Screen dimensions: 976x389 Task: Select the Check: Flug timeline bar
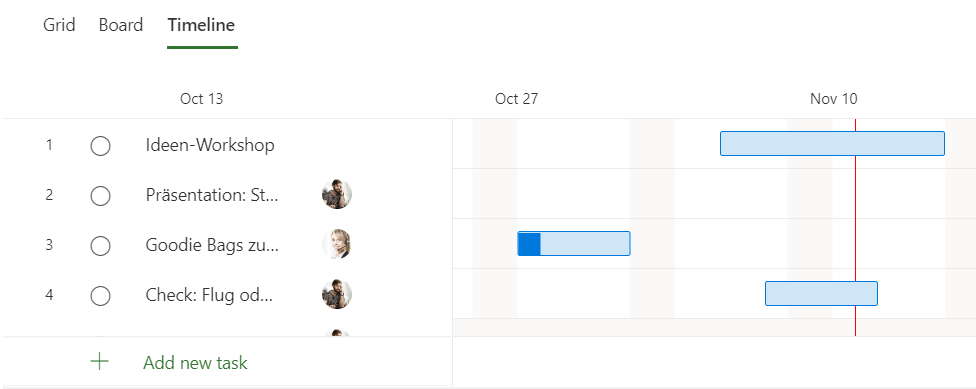(821, 293)
